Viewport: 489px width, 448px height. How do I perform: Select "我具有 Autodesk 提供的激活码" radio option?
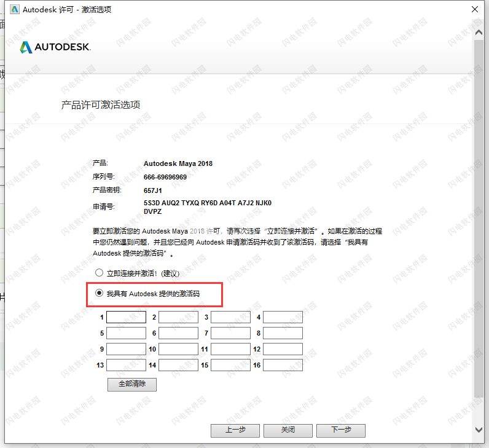coord(99,293)
